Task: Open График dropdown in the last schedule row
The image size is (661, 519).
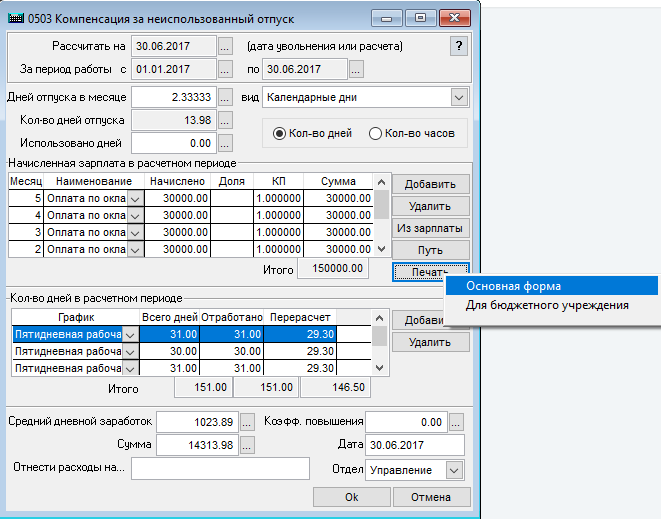Action: click(130, 368)
